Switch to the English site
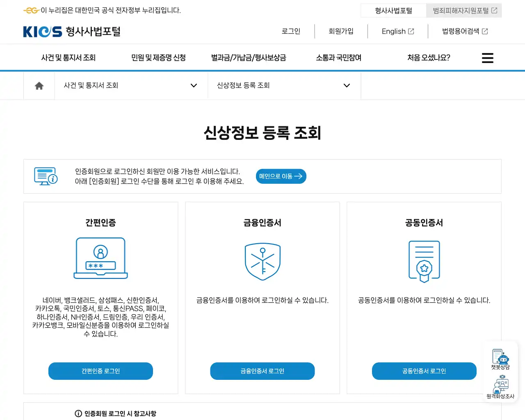The width and height of the screenshot is (525, 420). click(398, 32)
